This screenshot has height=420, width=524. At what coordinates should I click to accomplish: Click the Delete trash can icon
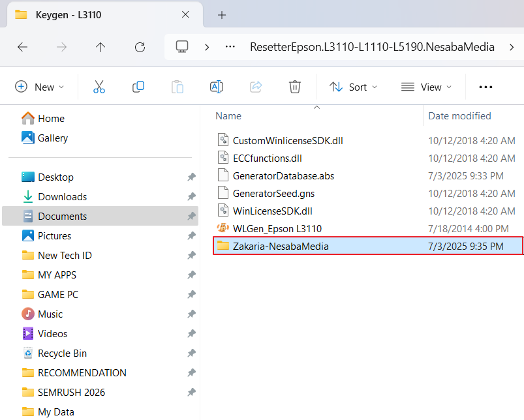[295, 87]
